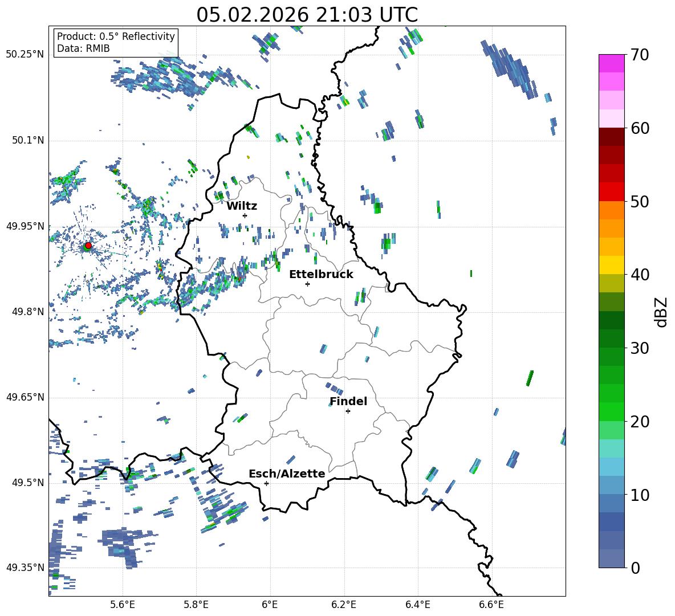Screen dimensions: 675x616
Task: Select the Esch/Alzette city label
Action: (x=287, y=474)
